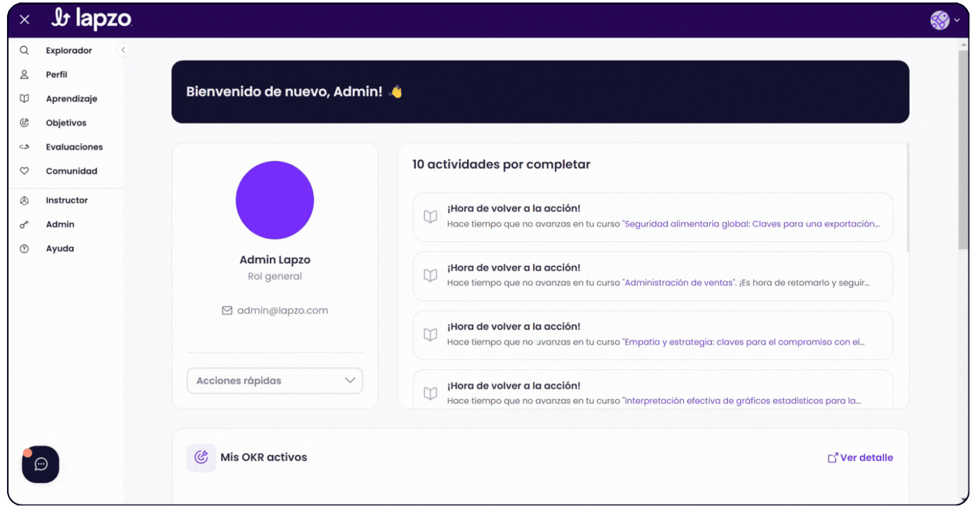This screenshot has width=980, height=509.
Task: Close the navigation menu with X
Action: click(25, 20)
